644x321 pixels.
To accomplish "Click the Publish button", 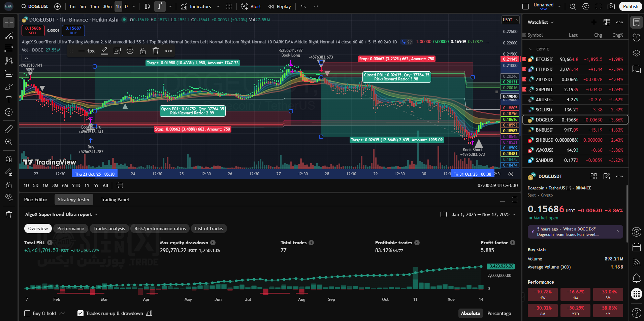I will point(630,6).
